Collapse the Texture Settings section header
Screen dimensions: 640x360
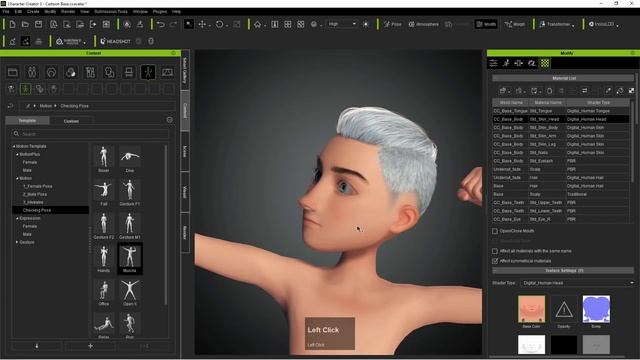[x=563, y=271]
